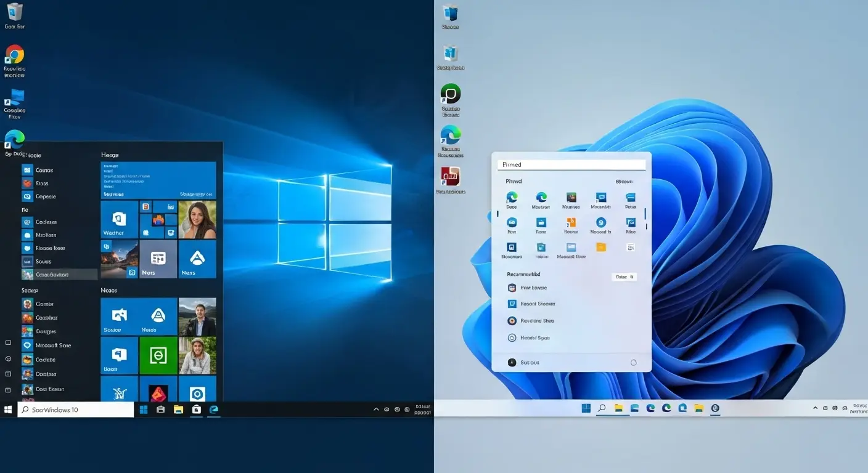Click the More button beside Recommended
868x473 pixels.
coord(624,277)
